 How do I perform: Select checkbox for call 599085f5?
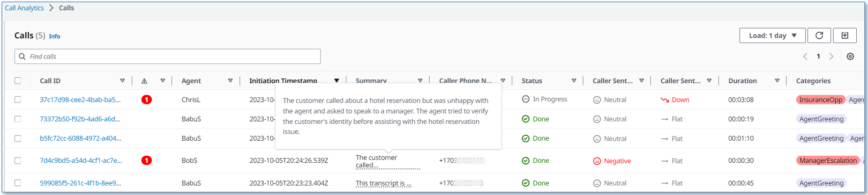click(x=18, y=183)
